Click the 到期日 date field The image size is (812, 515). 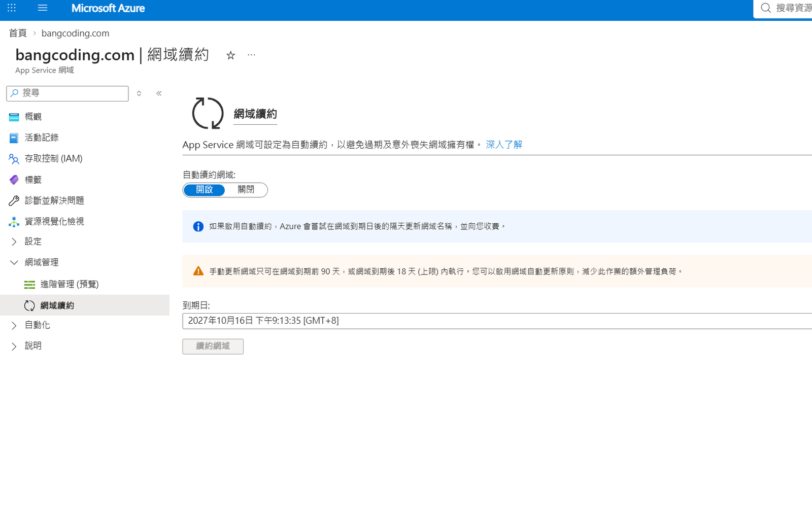click(x=497, y=321)
